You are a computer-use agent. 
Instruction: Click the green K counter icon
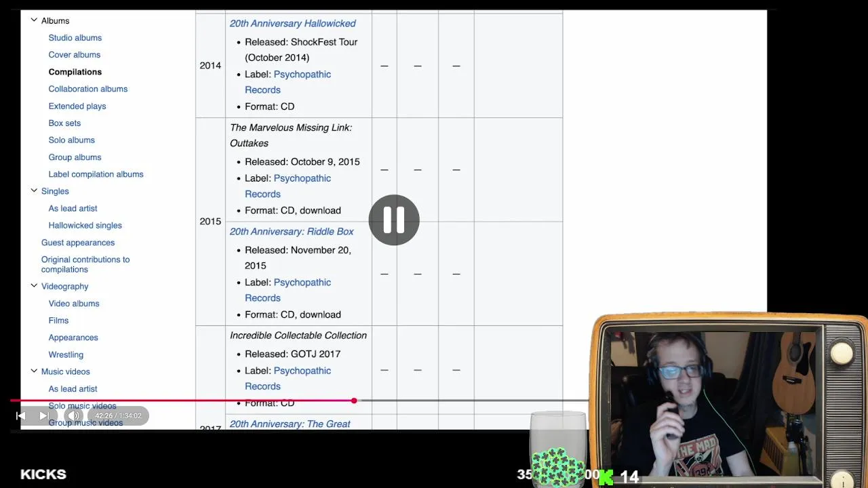606,477
